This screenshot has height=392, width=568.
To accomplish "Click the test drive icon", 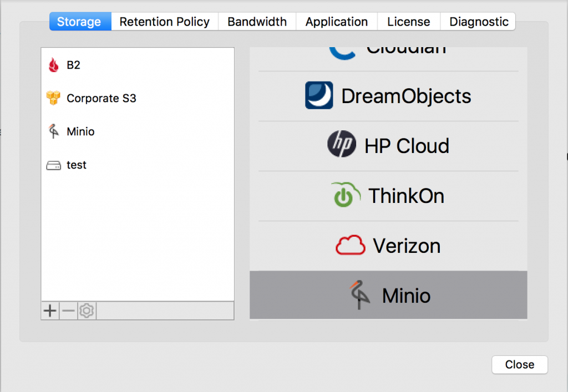I will [x=54, y=165].
